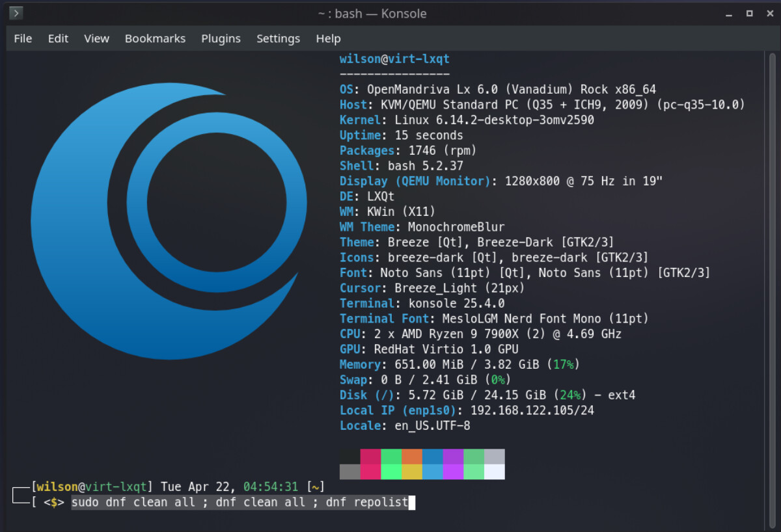781x532 pixels.
Task: Click the 'GPU: RedHat Virtio 1.0 GPU' line
Action: pyautogui.click(x=429, y=349)
